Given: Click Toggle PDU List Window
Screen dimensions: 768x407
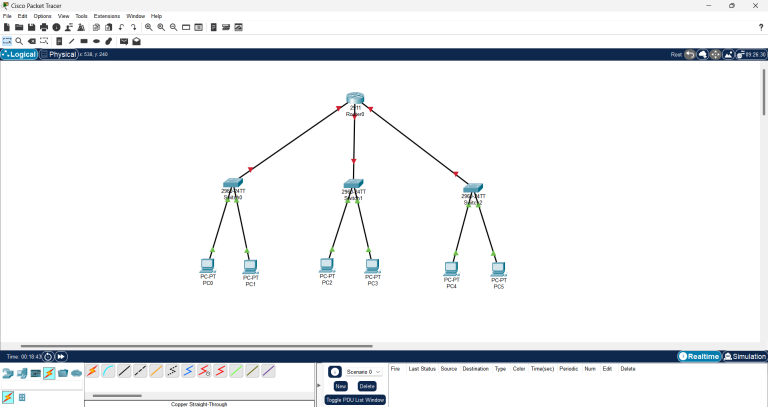Looking at the screenshot, I should tap(355, 400).
